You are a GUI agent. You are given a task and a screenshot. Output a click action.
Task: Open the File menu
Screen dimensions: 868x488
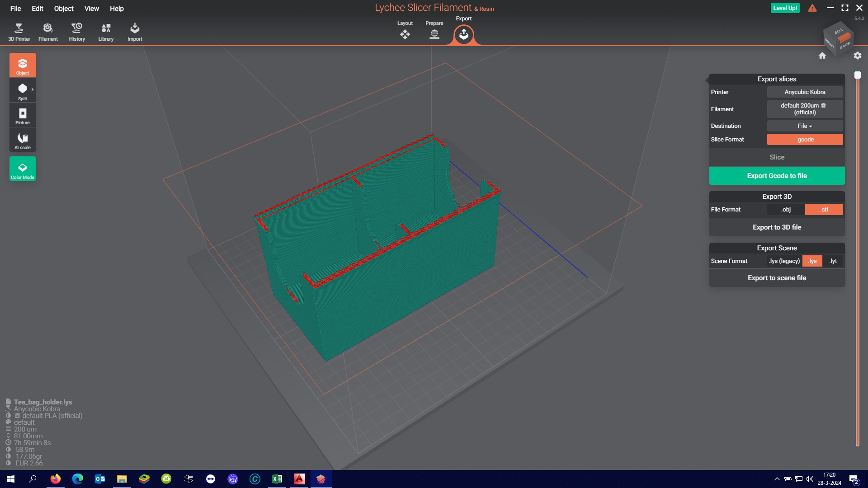coord(16,9)
